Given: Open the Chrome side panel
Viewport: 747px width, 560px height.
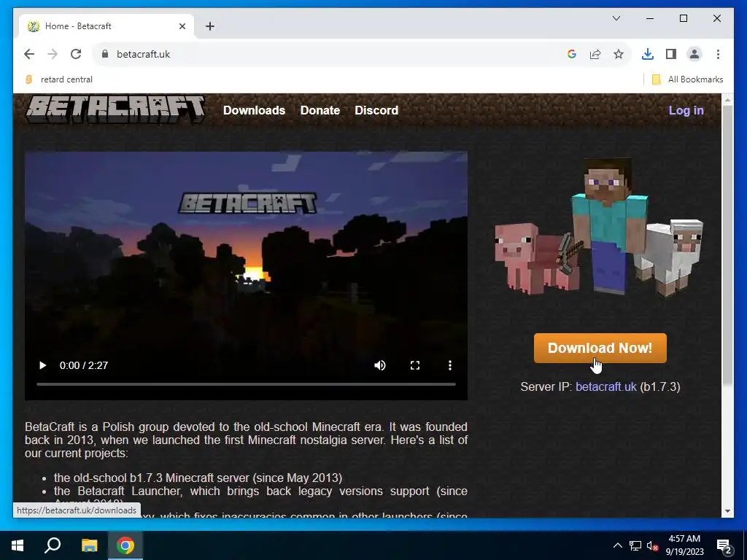Looking at the screenshot, I should click(671, 54).
